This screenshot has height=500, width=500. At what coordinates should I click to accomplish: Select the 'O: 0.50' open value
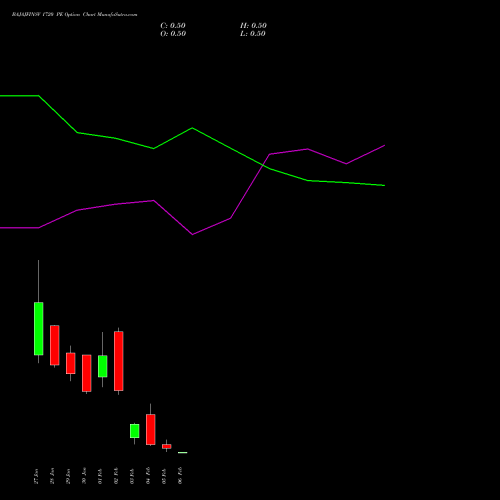[x=173, y=34]
